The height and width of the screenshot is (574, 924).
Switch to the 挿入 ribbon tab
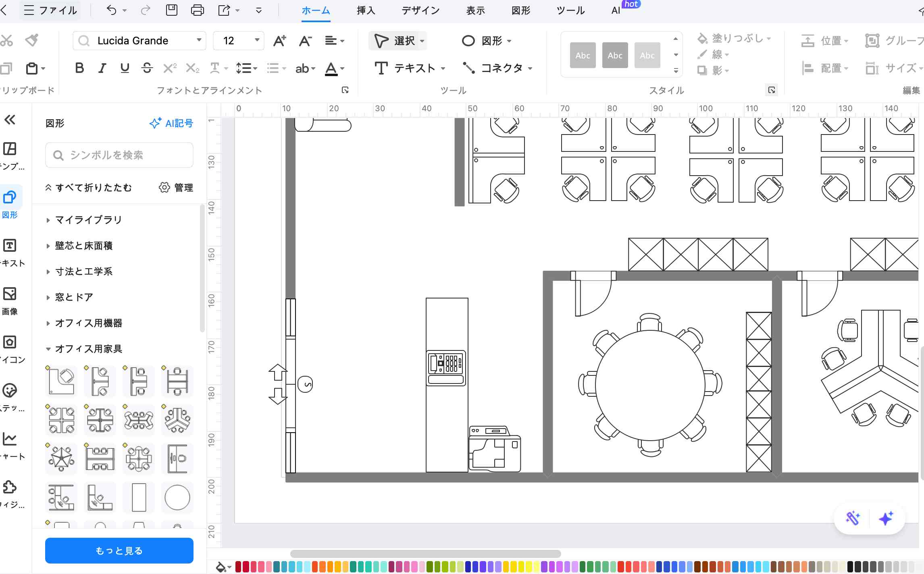(x=366, y=10)
